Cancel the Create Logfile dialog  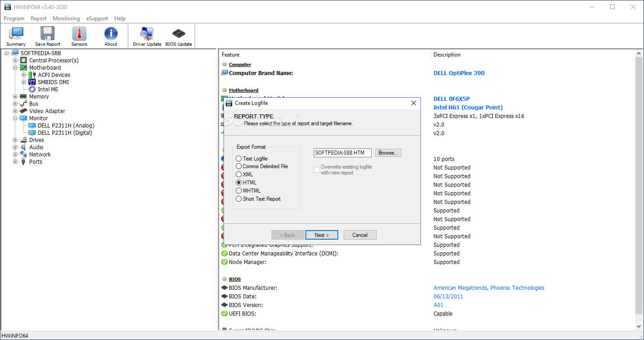(x=360, y=235)
